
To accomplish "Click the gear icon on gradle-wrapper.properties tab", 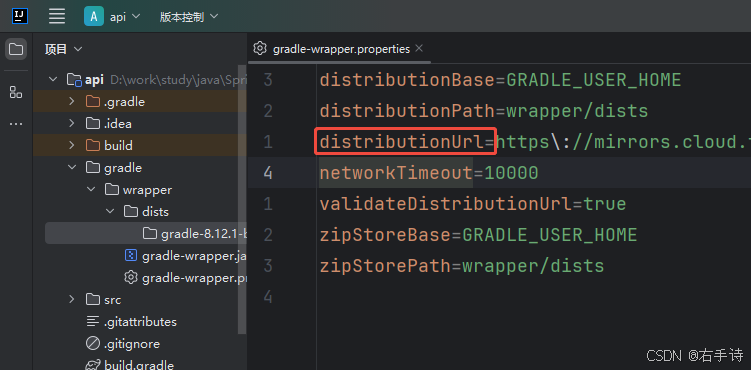I will 260,48.
